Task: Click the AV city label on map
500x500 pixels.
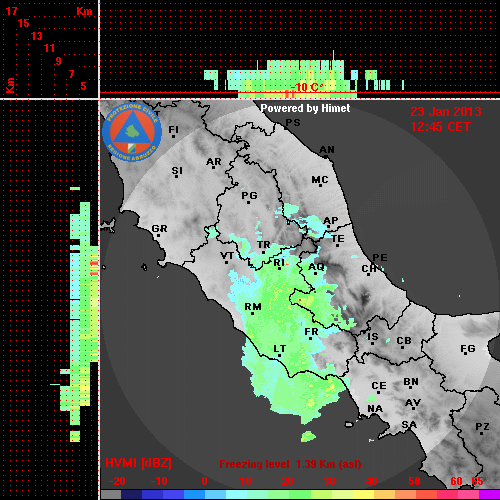Action: 413,403
